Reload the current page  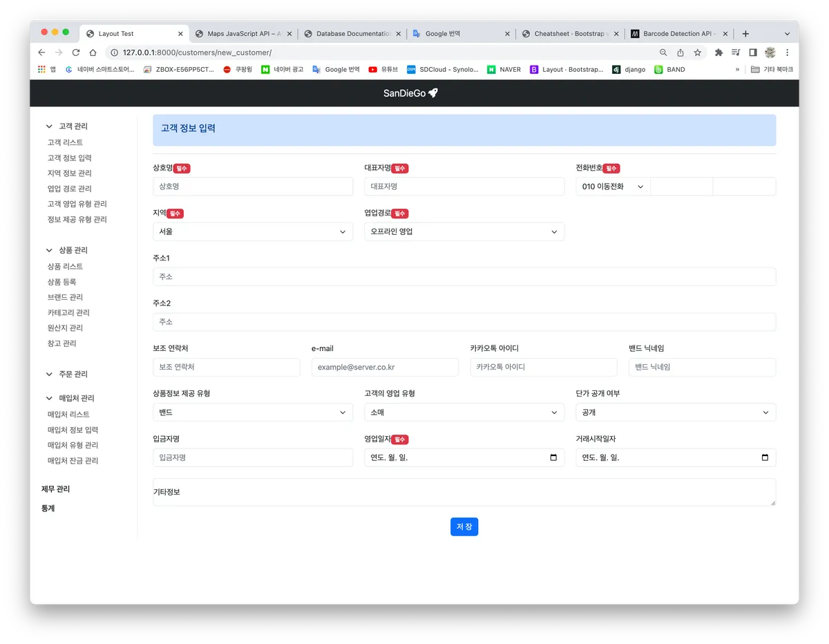[76, 53]
